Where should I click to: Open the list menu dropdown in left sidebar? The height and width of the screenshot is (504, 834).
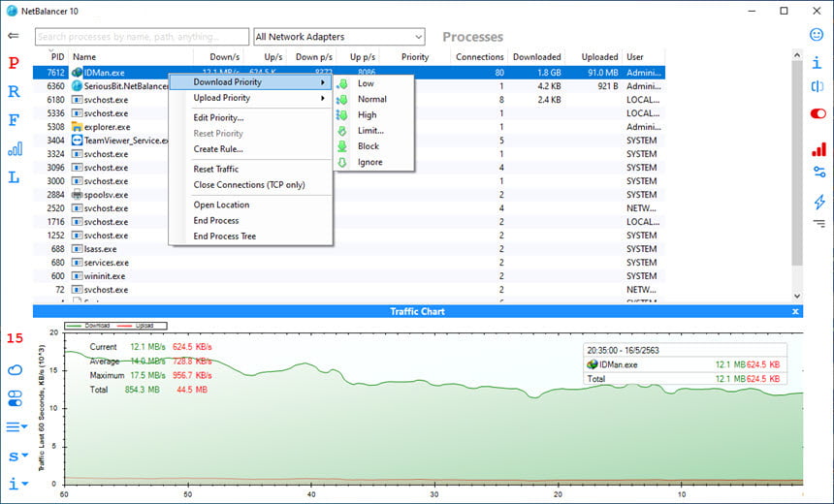coord(16,426)
